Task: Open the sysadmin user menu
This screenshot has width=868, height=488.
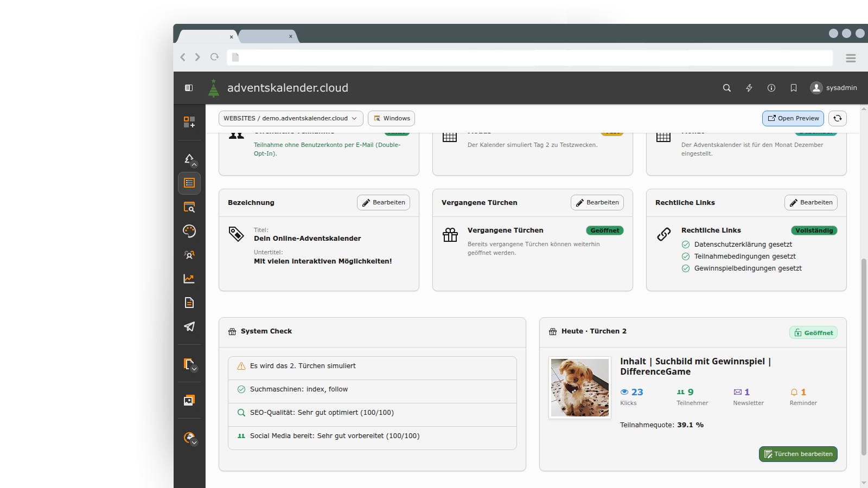Action: click(x=834, y=88)
